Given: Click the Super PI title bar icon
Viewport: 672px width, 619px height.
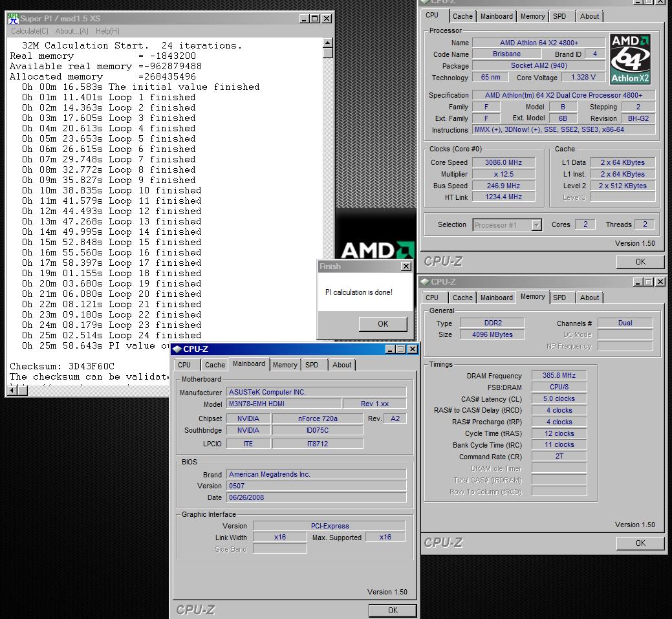Looking at the screenshot, I should (14, 18).
